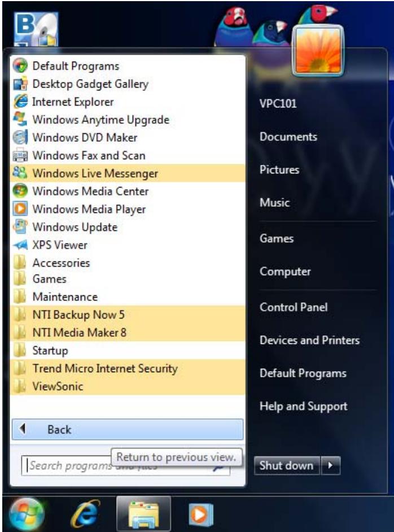
Task: Click the Windows Media Player icon in list
Action: point(20,208)
